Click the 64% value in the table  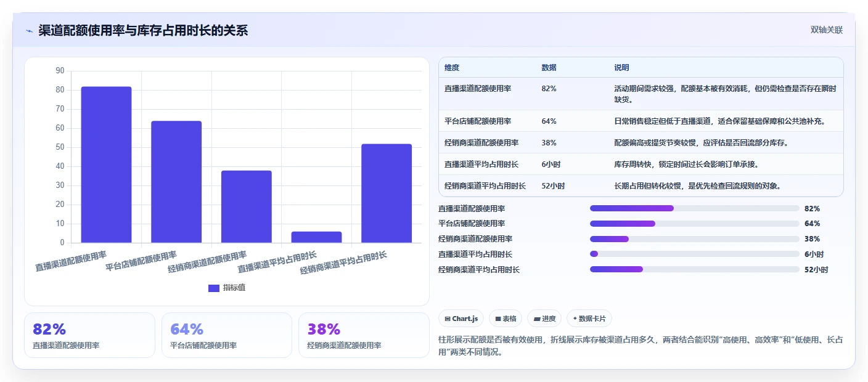click(549, 121)
